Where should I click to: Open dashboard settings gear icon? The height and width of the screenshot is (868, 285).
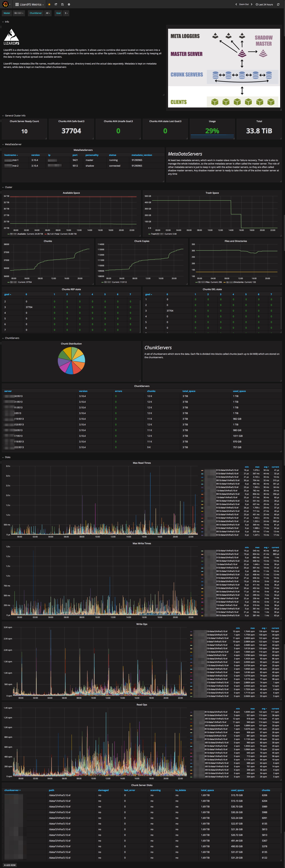pyautogui.click(x=69, y=4)
